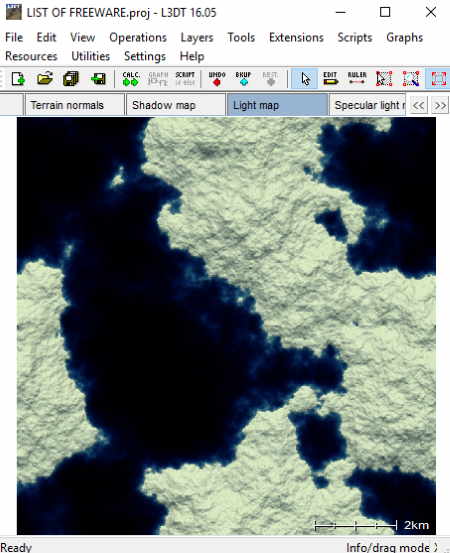
Task: Switch to the Specular light tab
Action: click(367, 105)
